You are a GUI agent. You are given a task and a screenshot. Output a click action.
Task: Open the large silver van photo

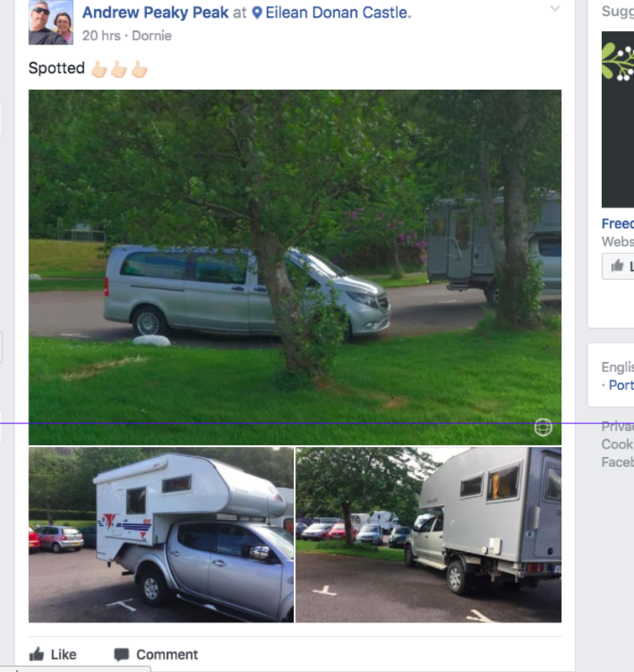coord(295,267)
